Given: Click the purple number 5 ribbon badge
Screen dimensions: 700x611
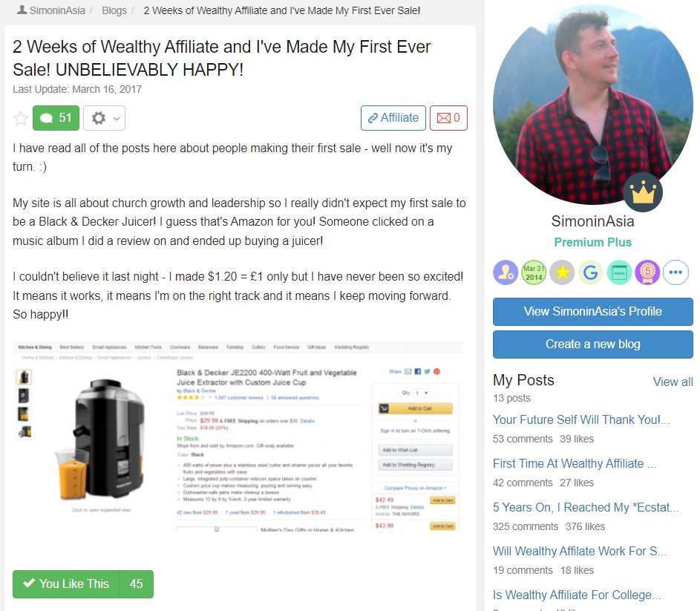Looking at the screenshot, I should click(x=647, y=272).
